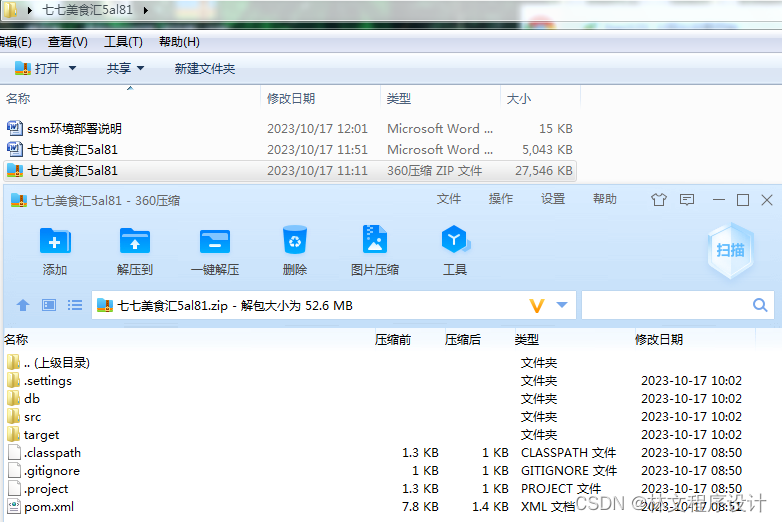Image resolution: width=782 pixels, height=522 pixels.
Task: Open the 共享 (Share) dropdown
Action: [x=125, y=68]
